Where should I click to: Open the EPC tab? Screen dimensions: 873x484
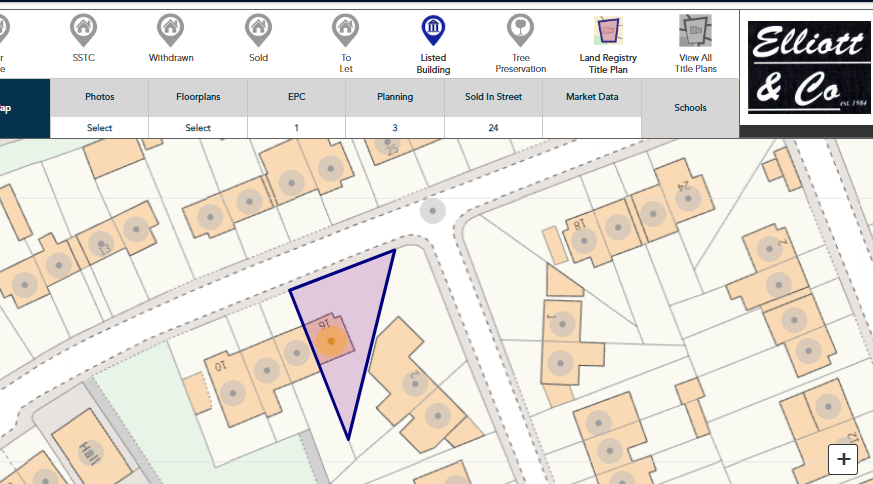296,98
